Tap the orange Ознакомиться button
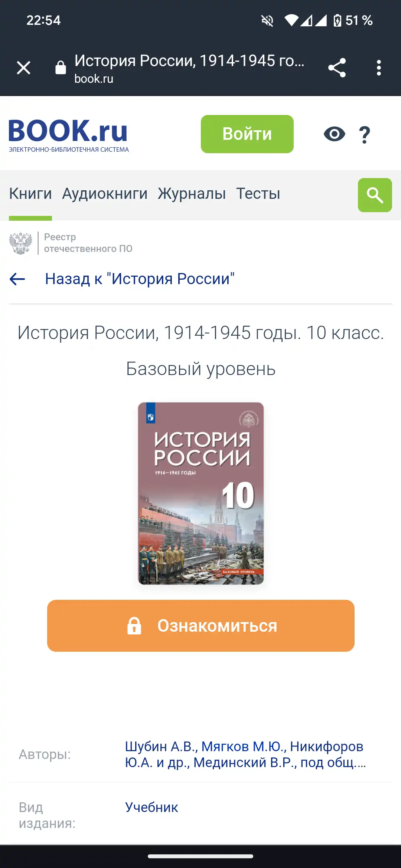Viewport: 401px width, 868px height. pos(201,626)
